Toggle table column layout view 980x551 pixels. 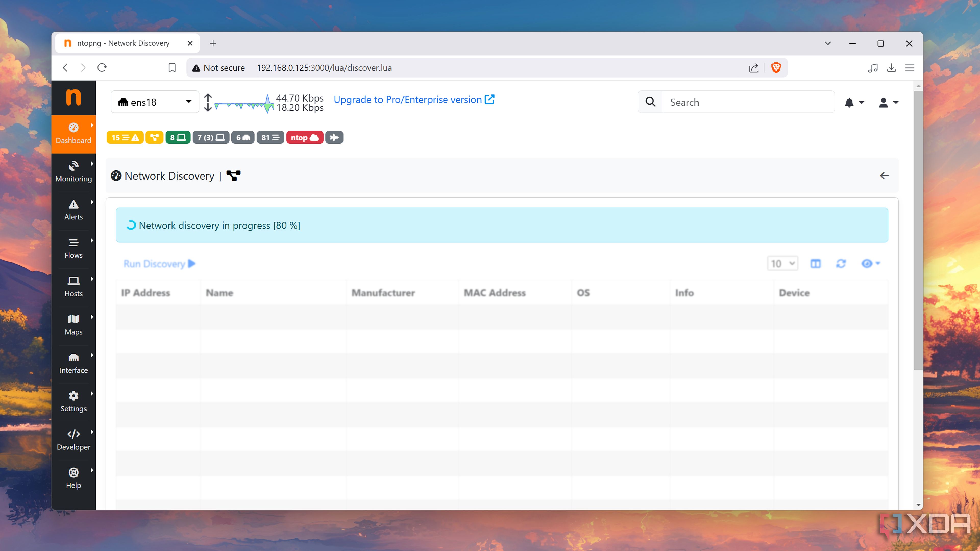point(815,263)
